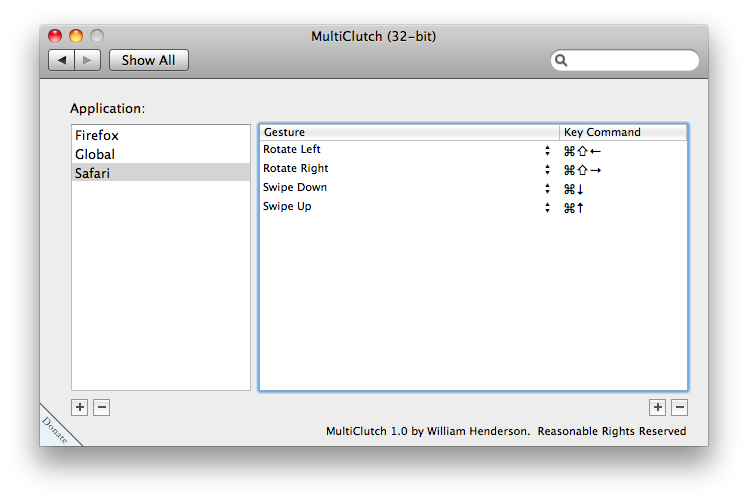Go back with the left arrow button
This screenshot has height=501, width=748.
click(62, 60)
